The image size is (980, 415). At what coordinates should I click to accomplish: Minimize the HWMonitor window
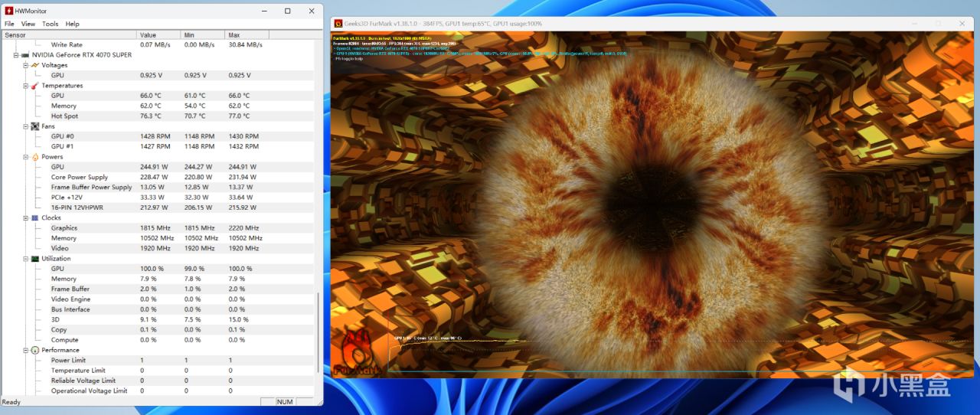(x=263, y=11)
